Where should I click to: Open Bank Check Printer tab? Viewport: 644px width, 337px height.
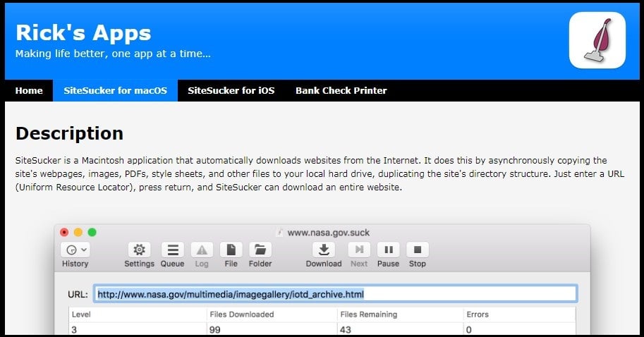click(x=341, y=90)
